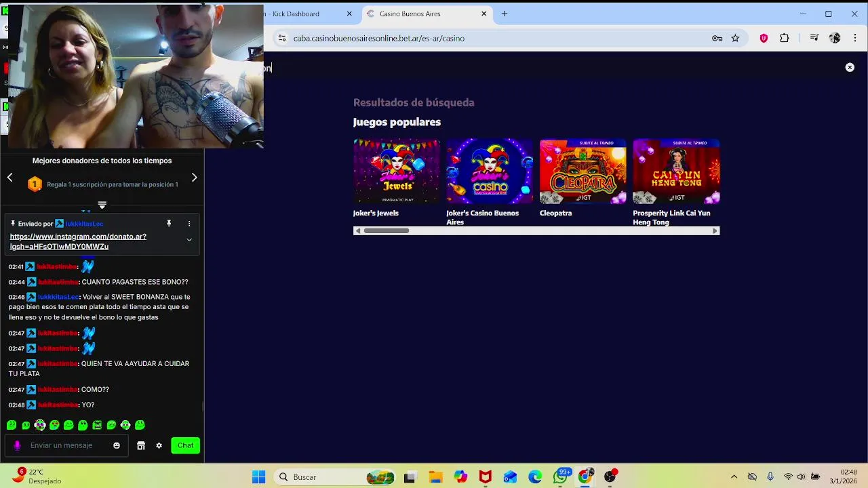The image size is (868, 488).
Task: Open the browser extensions puzzle icon
Action: (785, 38)
